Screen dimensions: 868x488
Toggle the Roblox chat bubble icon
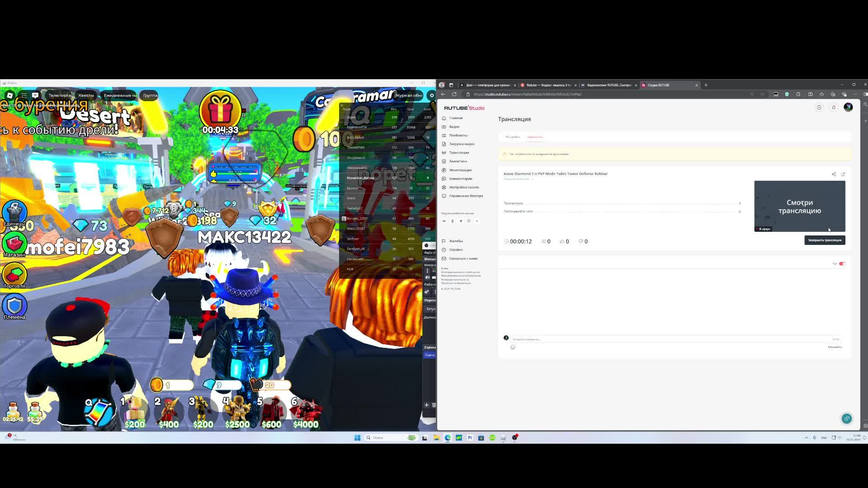(x=35, y=95)
